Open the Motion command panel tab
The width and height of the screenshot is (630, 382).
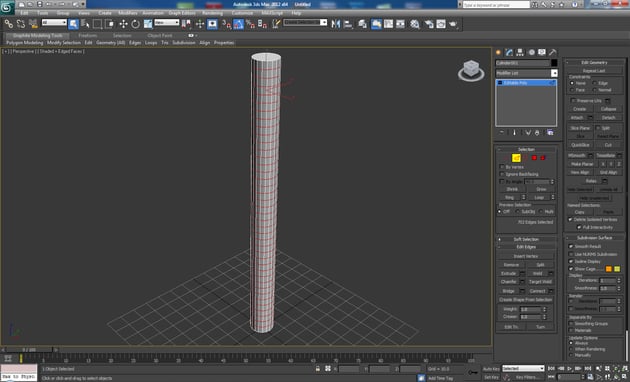pos(531,52)
